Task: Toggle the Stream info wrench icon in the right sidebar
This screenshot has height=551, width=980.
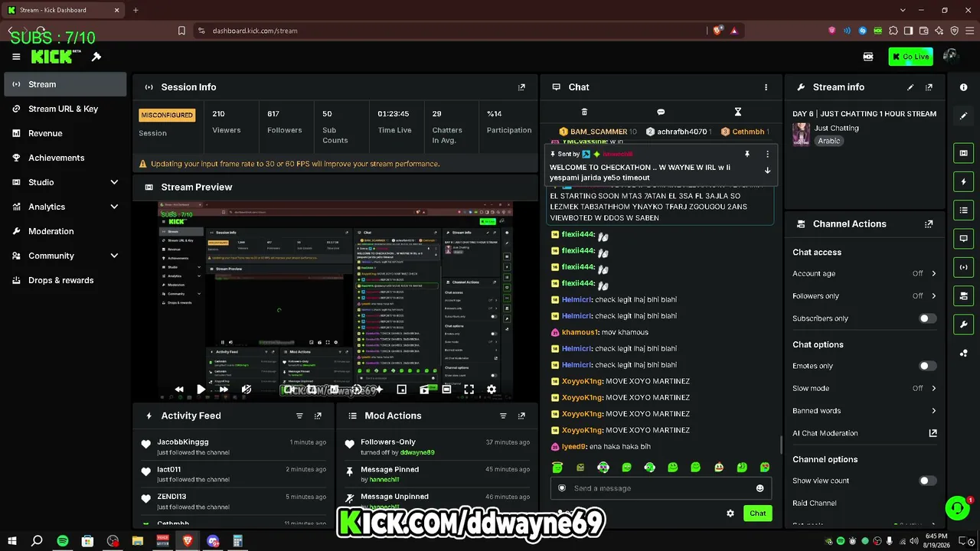Action: pos(963,324)
